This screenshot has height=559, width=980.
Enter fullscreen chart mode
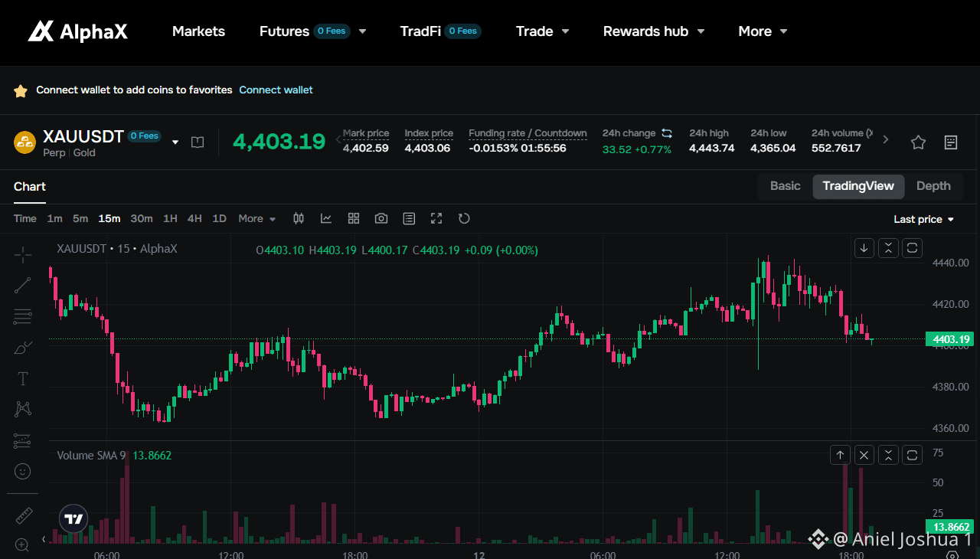click(436, 218)
